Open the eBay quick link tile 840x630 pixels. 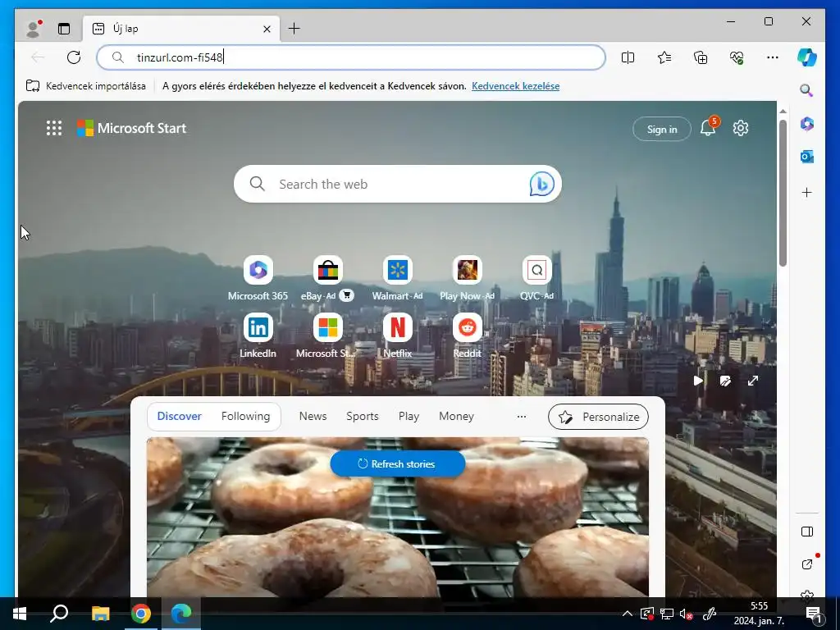pos(328,279)
